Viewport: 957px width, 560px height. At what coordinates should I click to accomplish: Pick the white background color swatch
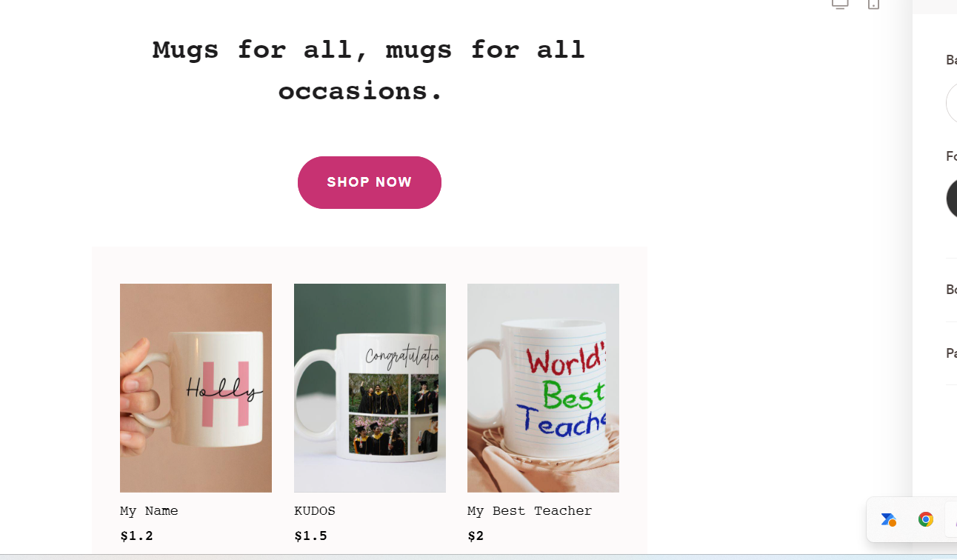952,103
